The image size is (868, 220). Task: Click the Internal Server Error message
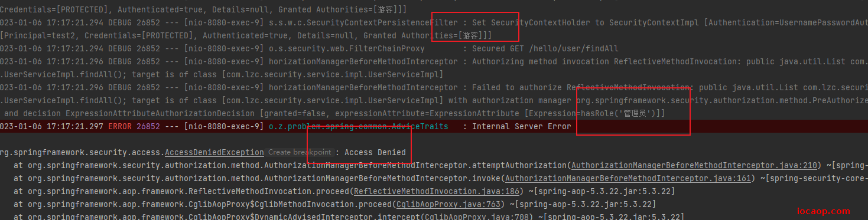click(522, 126)
